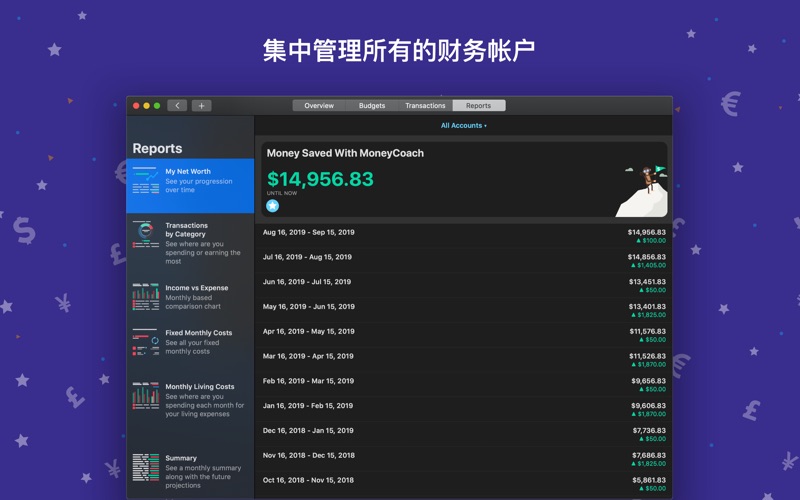Click the Reports sidebar heading
Viewport: 800px width, 500px height.
(x=157, y=148)
